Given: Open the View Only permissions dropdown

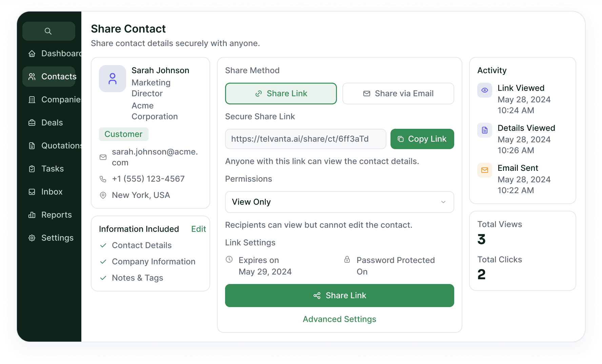Looking at the screenshot, I should (x=340, y=202).
